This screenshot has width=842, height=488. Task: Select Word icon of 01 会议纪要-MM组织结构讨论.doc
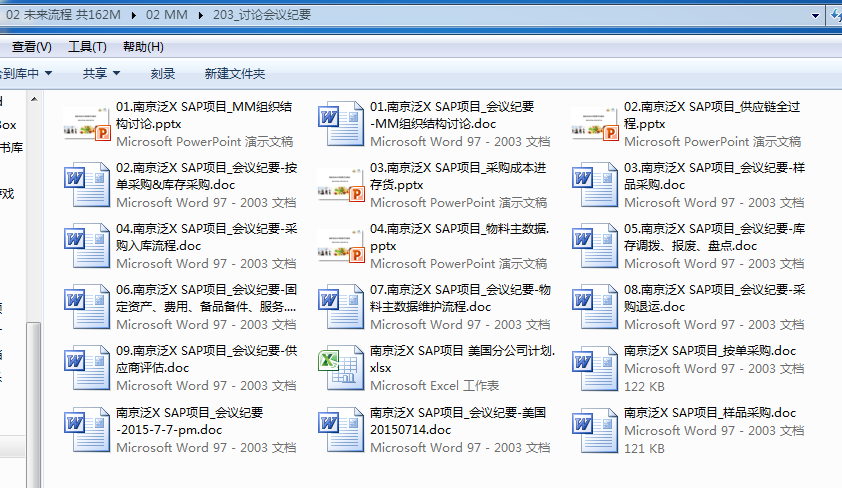click(x=340, y=124)
